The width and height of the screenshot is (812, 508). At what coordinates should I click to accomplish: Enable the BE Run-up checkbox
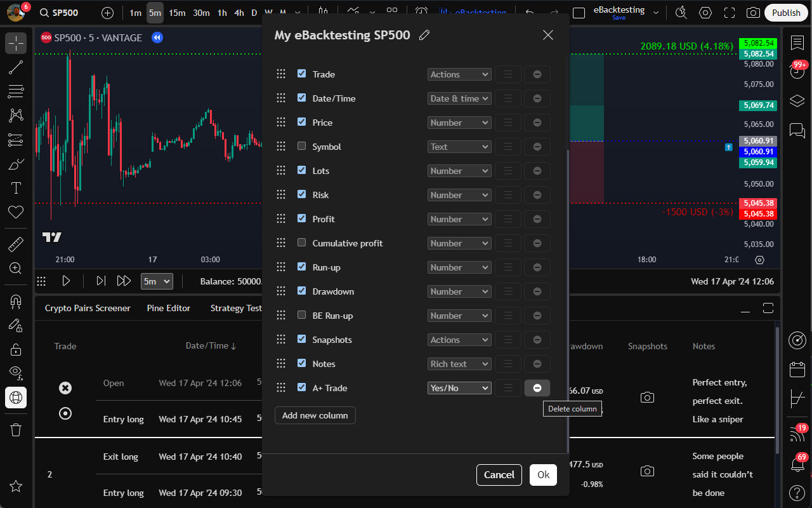(301, 315)
